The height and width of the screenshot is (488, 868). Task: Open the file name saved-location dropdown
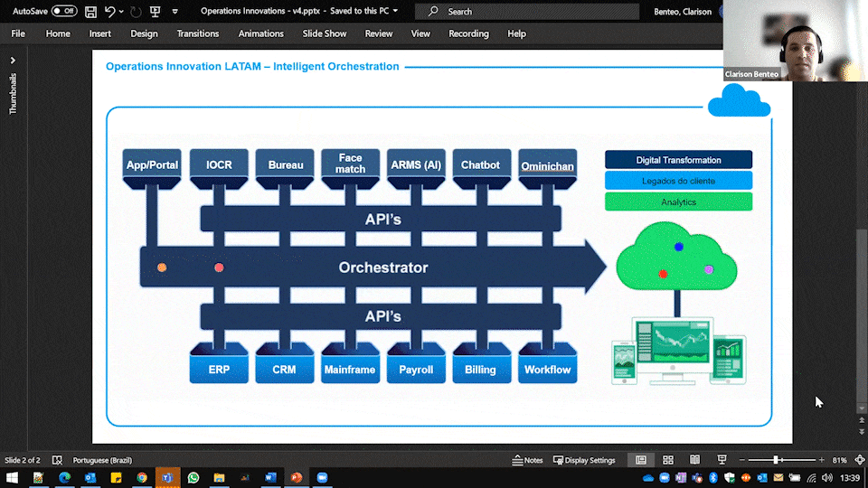coord(395,12)
